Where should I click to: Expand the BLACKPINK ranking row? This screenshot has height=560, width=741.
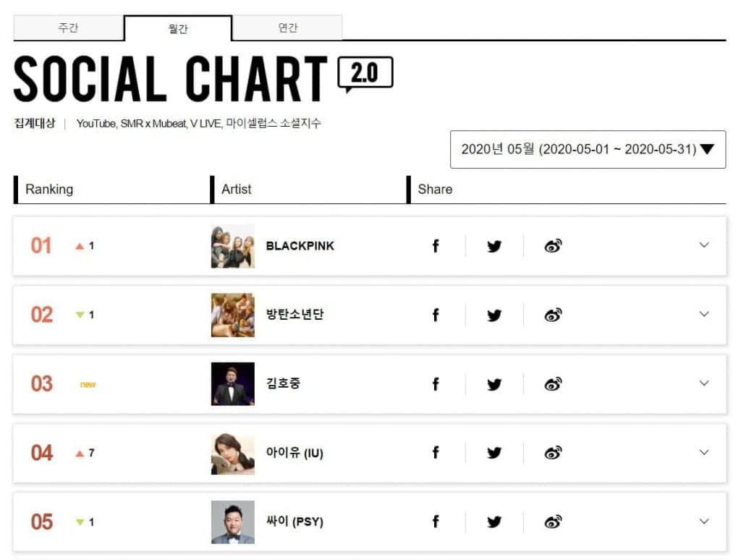704,245
